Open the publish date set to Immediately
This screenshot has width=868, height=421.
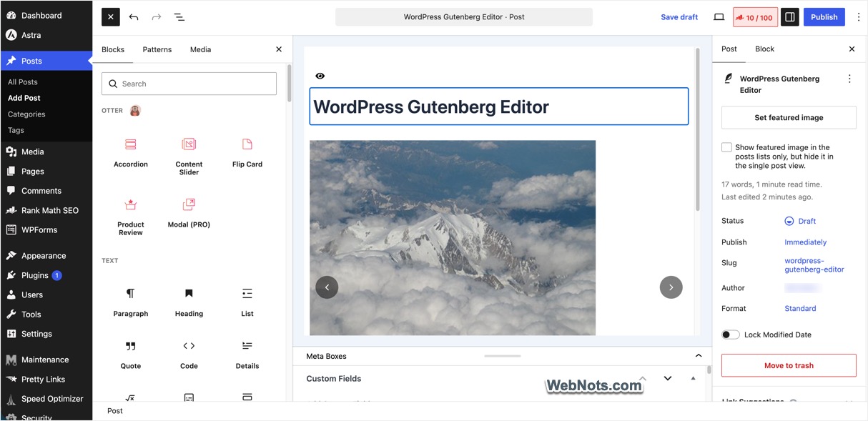click(x=806, y=242)
